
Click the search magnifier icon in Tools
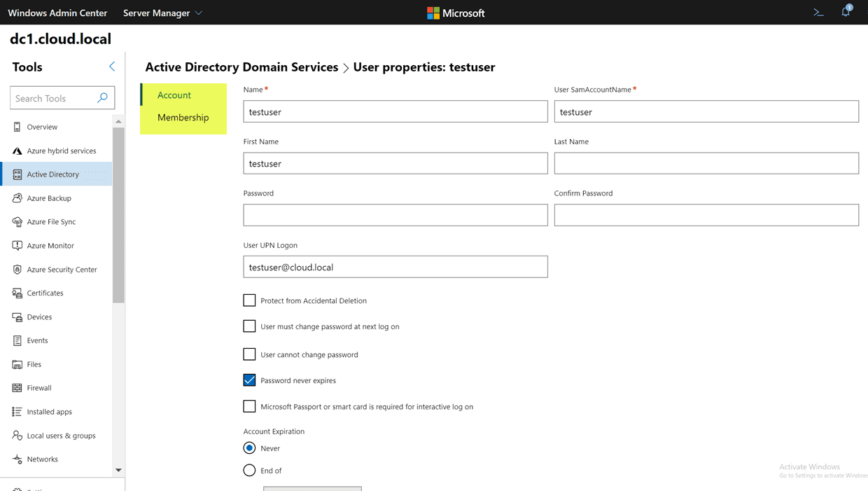[102, 98]
